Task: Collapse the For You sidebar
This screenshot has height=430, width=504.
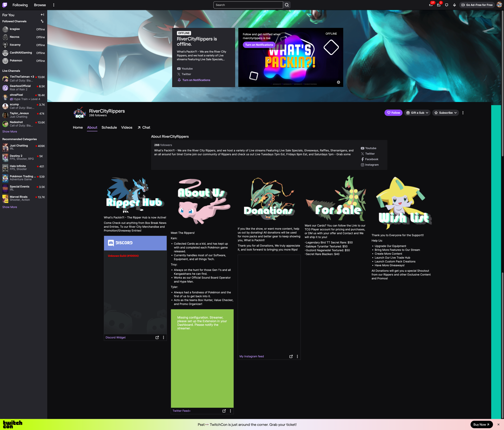Action: click(42, 15)
